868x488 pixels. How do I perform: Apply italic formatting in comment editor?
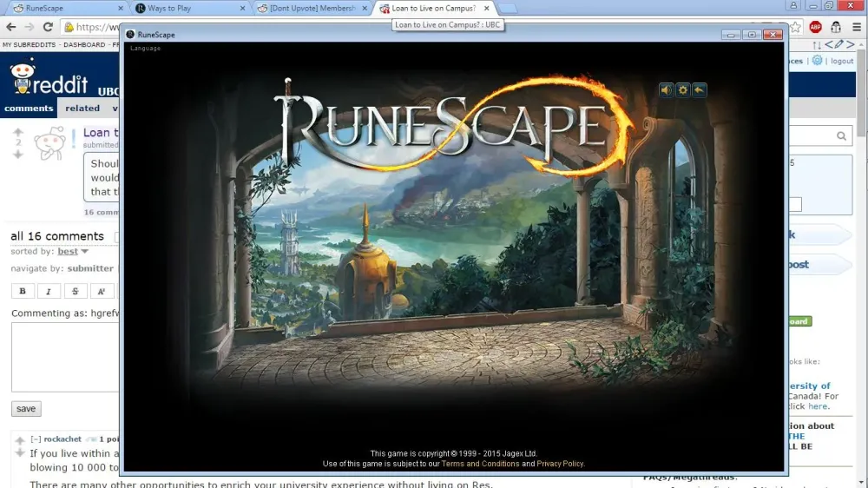pos(49,291)
